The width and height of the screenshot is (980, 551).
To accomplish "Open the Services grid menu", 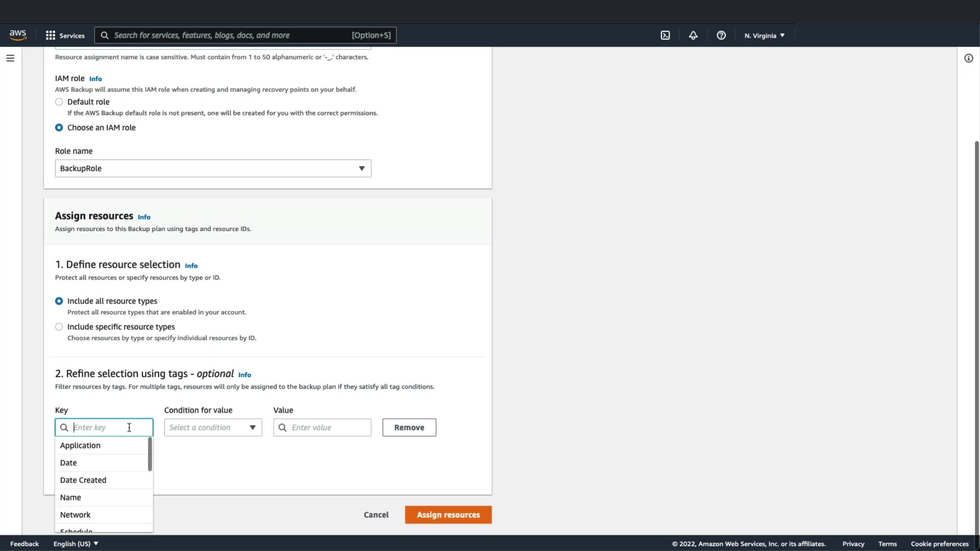I will pos(65,35).
